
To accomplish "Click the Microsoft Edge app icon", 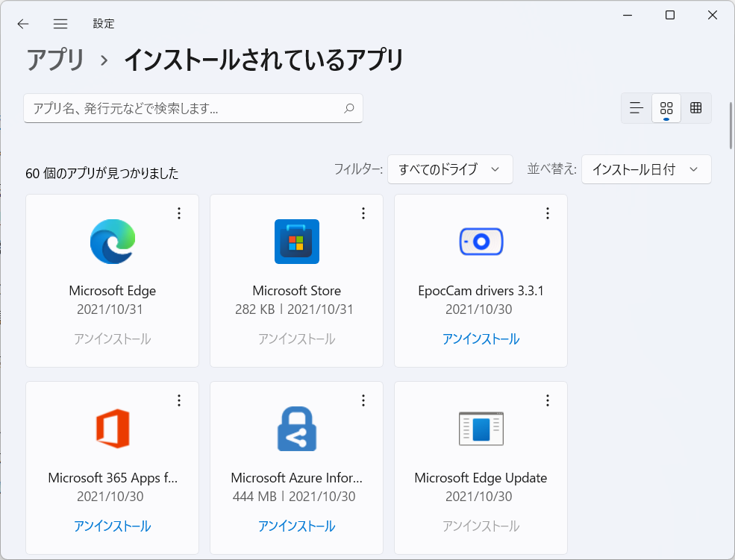I will 113,242.
